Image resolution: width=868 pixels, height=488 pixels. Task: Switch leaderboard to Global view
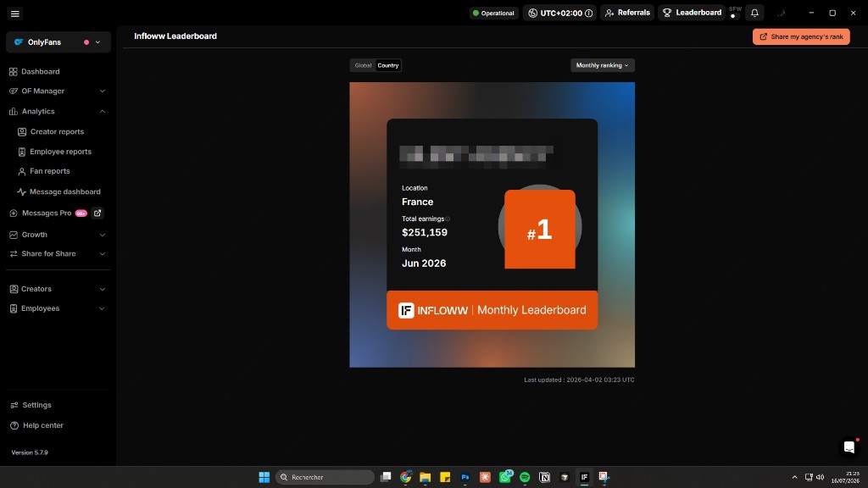tap(363, 65)
